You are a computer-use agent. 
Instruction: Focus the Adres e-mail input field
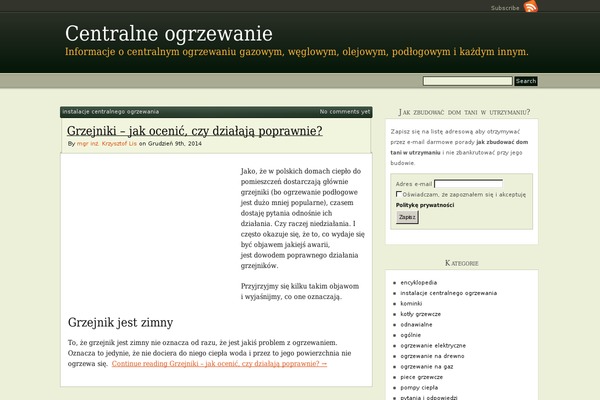(468, 184)
